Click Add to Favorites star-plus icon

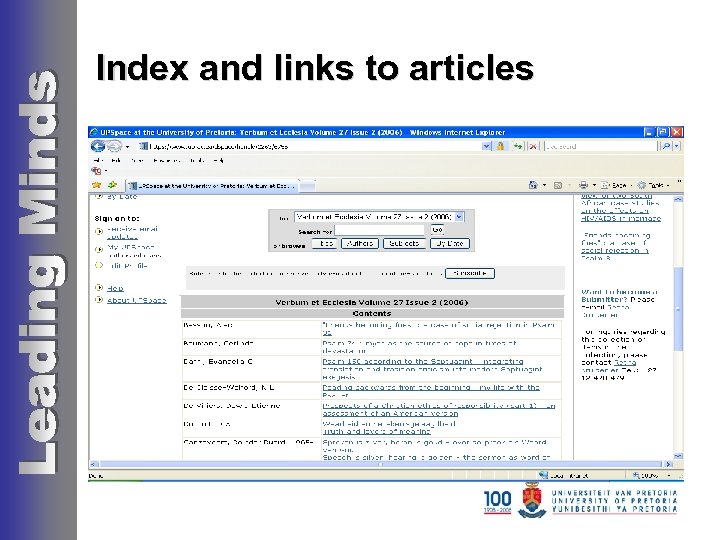(x=112, y=185)
